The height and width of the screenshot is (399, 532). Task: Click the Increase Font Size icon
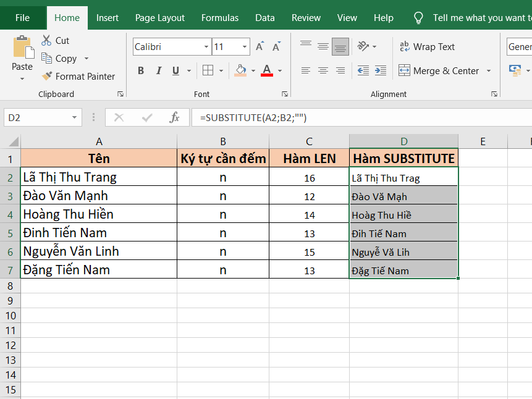(260, 47)
